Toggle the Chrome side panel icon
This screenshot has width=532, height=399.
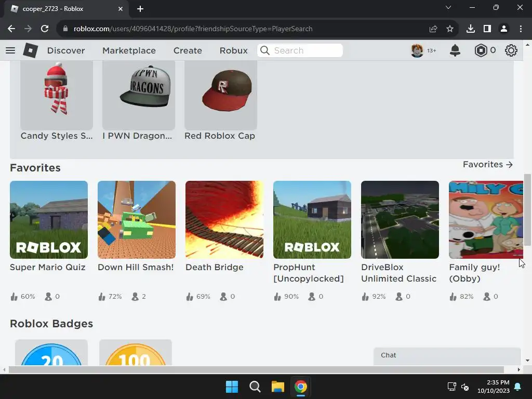click(487, 29)
